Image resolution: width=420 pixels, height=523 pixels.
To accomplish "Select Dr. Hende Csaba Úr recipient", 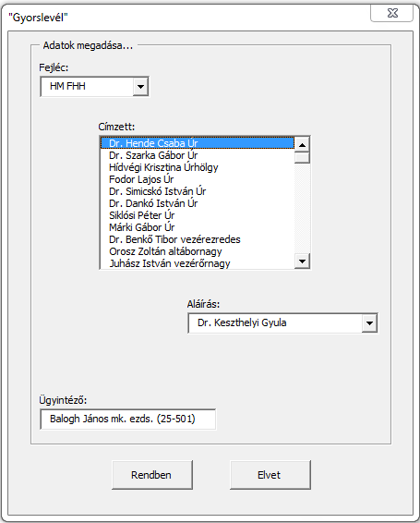I will [x=198, y=143].
